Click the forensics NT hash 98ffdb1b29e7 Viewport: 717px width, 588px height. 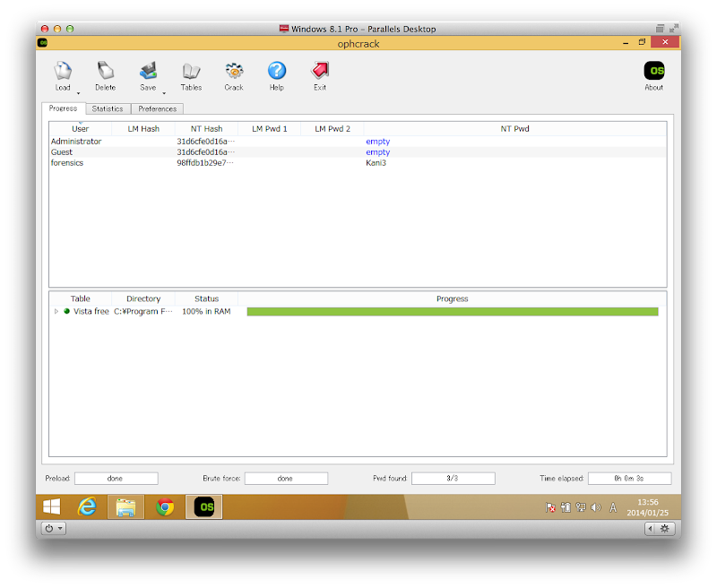pos(205,163)
